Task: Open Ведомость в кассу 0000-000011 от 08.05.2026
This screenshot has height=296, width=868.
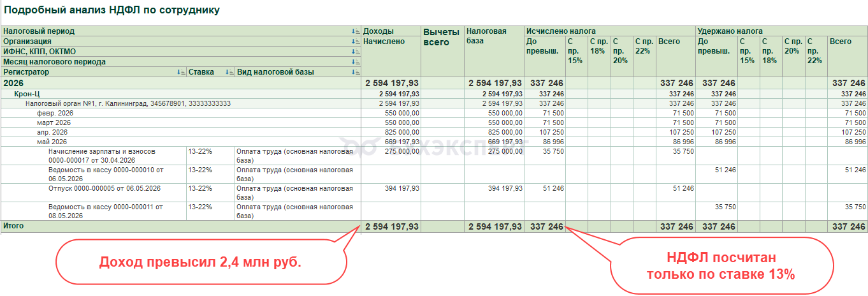Action: point(106,211)
